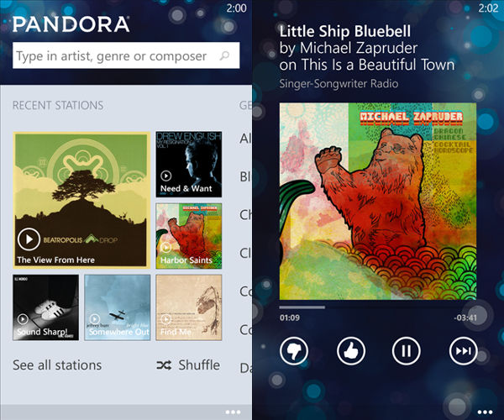Pause the current song

tap(407, 351)
